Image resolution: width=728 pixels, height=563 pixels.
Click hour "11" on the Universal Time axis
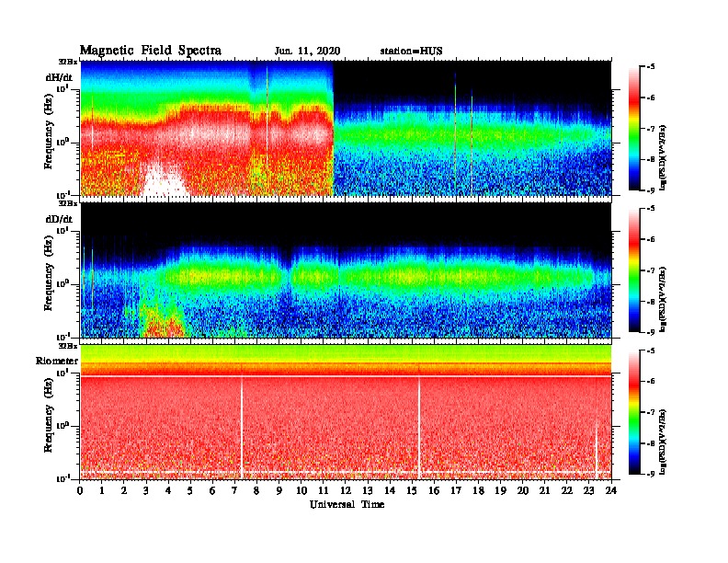(x=324, y=491)
